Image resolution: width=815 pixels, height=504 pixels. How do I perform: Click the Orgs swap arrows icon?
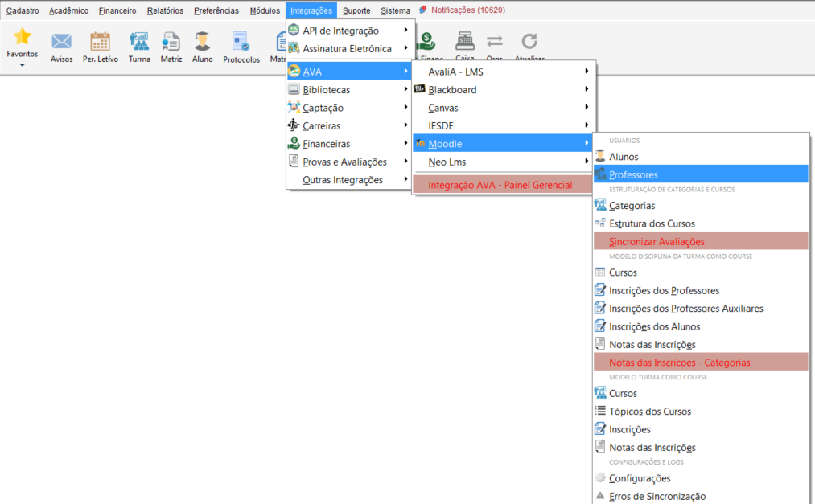click(x=494, y=41)
